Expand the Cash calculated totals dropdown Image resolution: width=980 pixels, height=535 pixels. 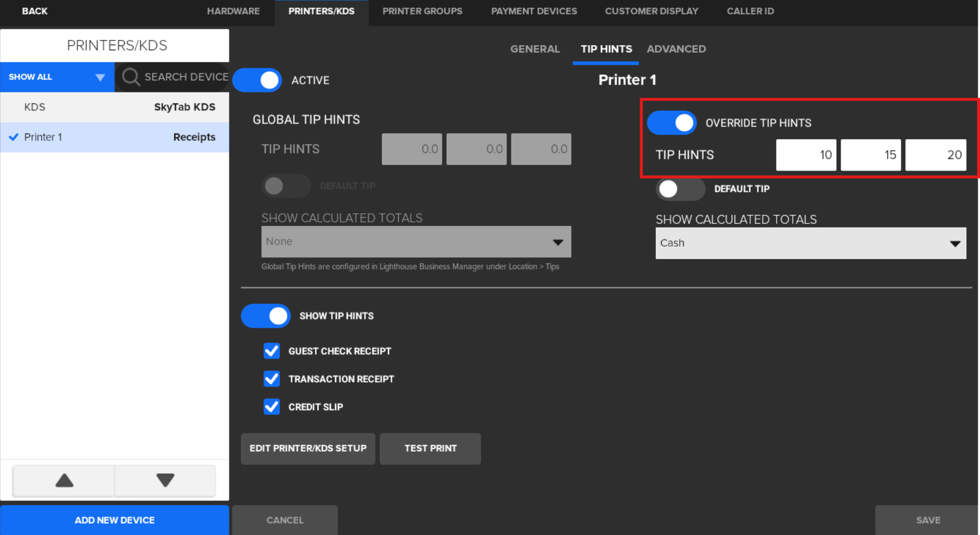click(x=810, y=243)
